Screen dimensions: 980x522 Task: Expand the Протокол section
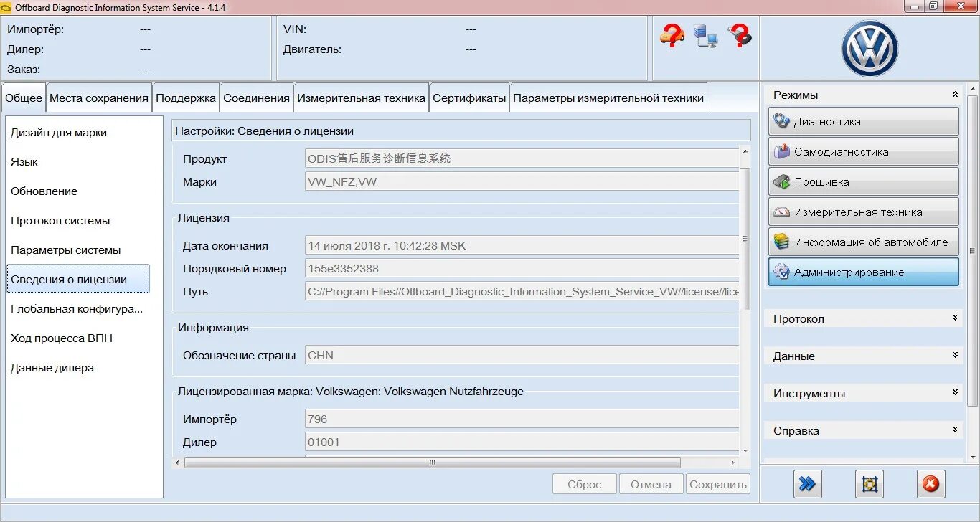(x=862, y=318)
